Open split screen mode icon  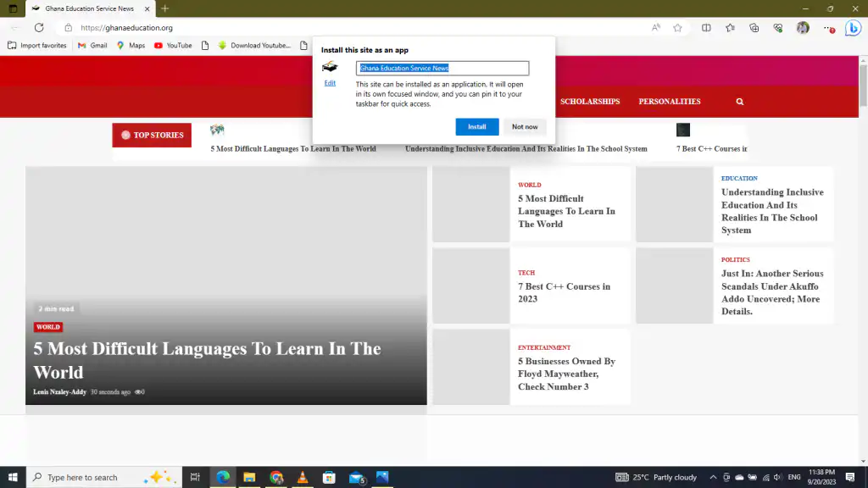[706, 28]
